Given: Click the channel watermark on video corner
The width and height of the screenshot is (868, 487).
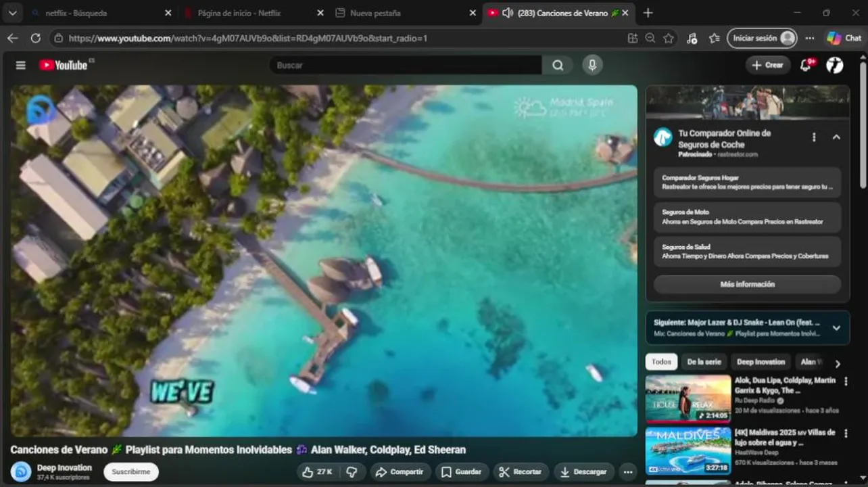Looking at the screenshot, I should pyautogui.click(x=41, y=109).
